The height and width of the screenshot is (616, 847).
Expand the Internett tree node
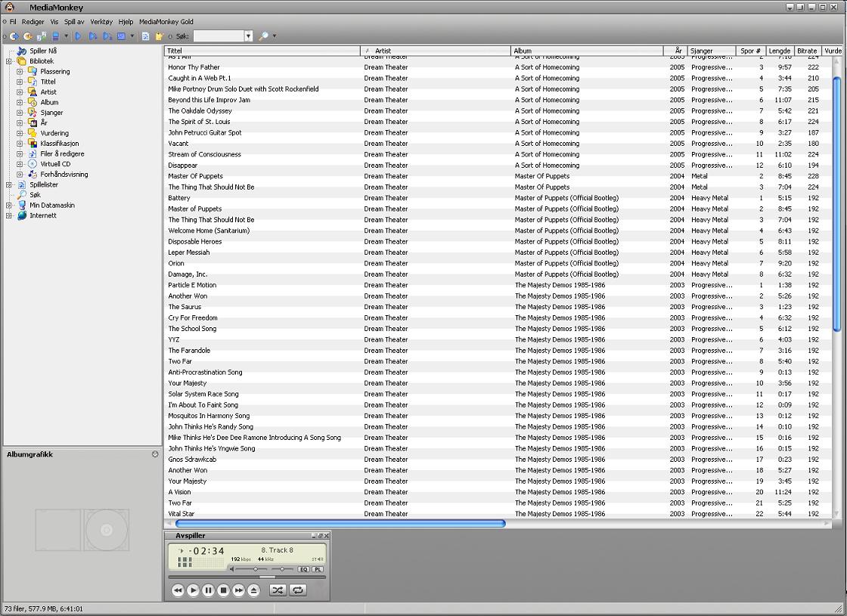8,215
